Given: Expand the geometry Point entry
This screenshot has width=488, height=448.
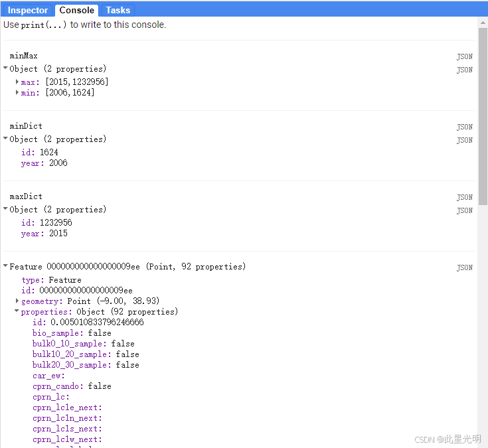Looking at the screenshot, I should [x=17, y=301].
